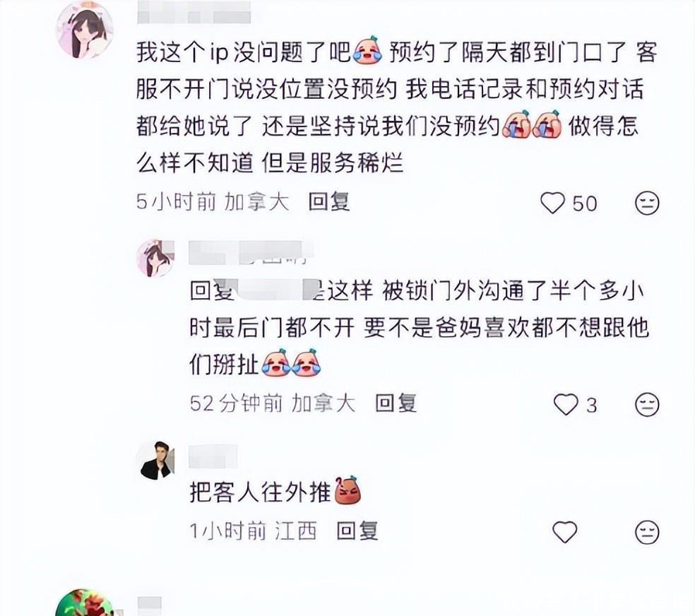This screenshot has height=616, width=695.
Task: Dislike the Jiangxi user's comment
Action: pos(647,532)
